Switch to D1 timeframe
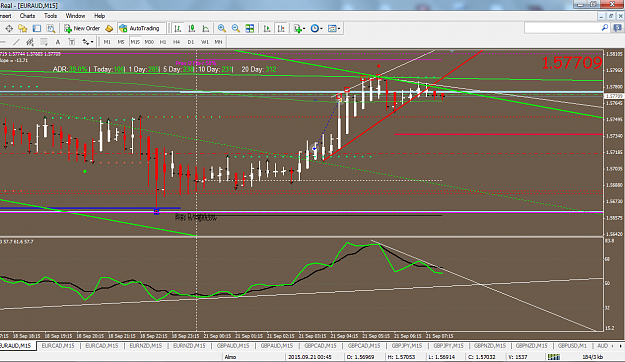Image resolution: width=625 pixels, height=362 pixels. click(x=191, y=42)
